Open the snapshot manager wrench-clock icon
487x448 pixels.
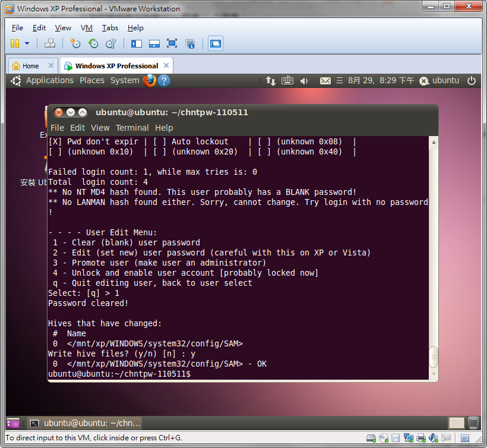111,43
